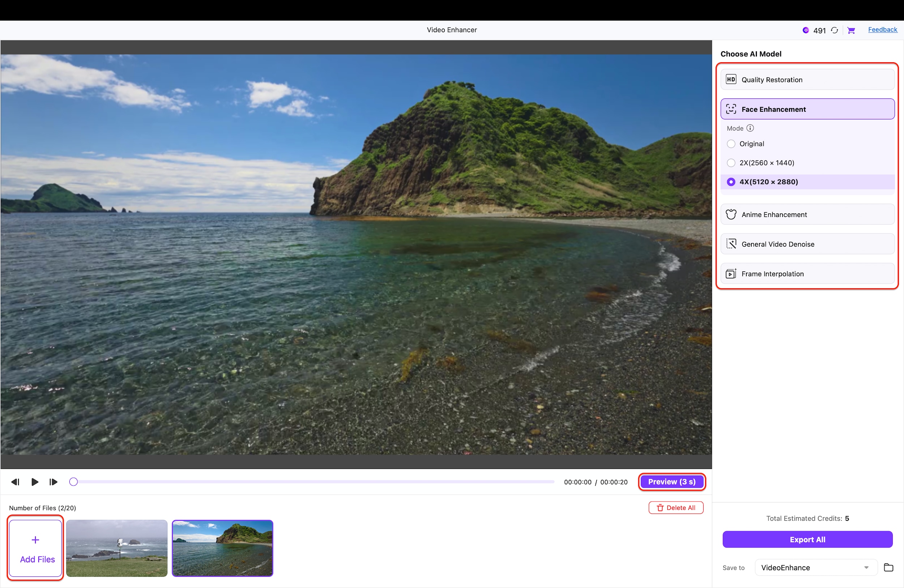Select 2X(2560 × 1440) resolution
904x588 pixels.
tap(731, 163)
